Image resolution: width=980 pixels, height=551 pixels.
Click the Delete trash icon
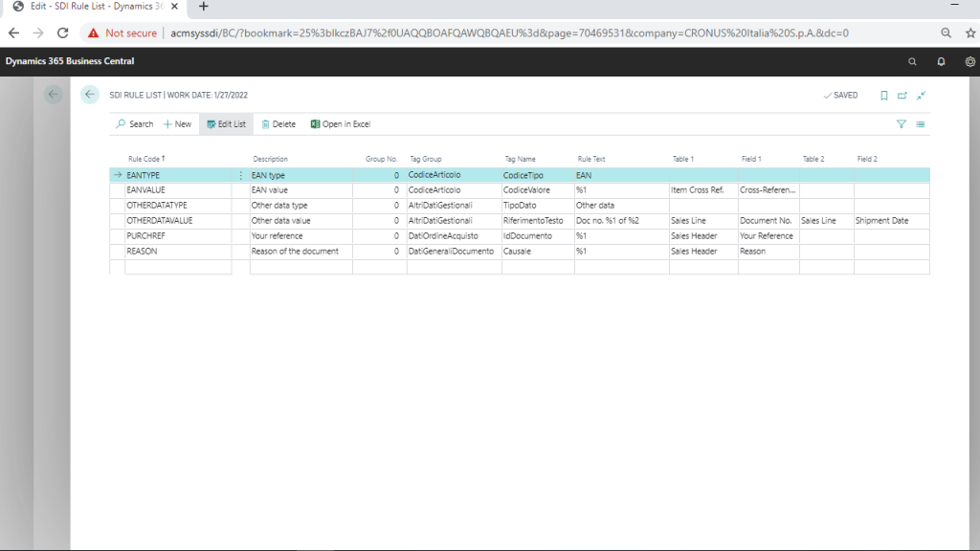(x=266, y=124)
